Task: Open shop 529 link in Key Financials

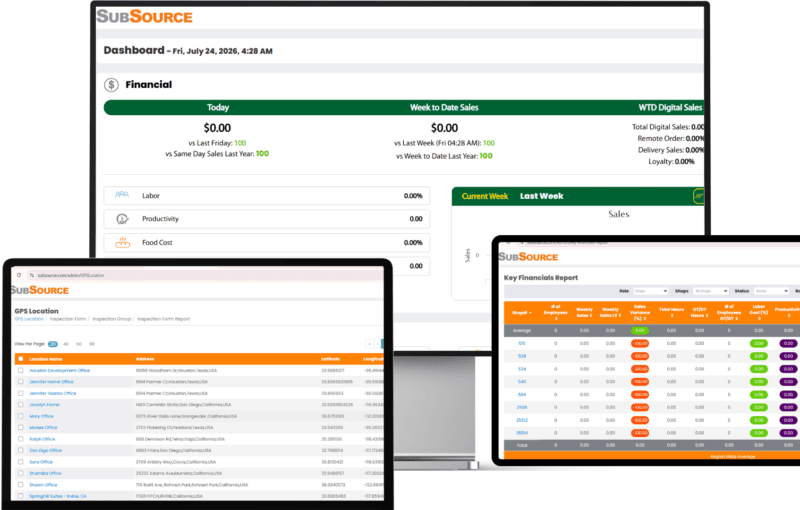Action: pos(521,356)
